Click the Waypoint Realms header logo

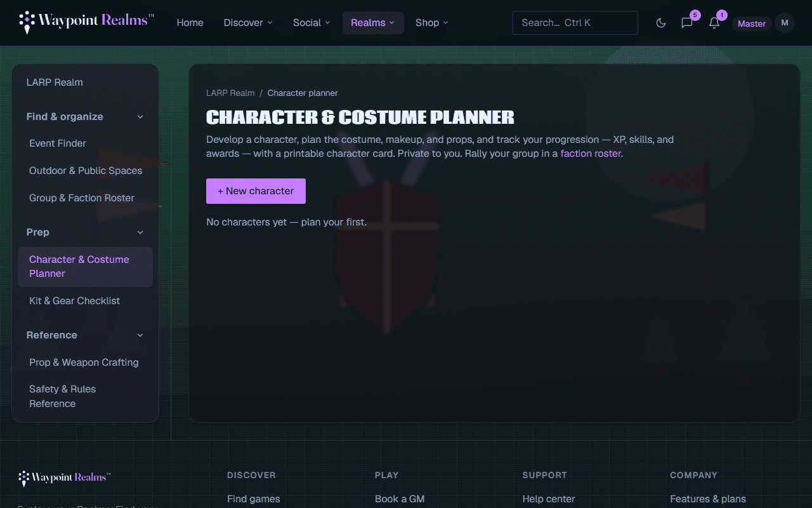[x=86, y=22]
